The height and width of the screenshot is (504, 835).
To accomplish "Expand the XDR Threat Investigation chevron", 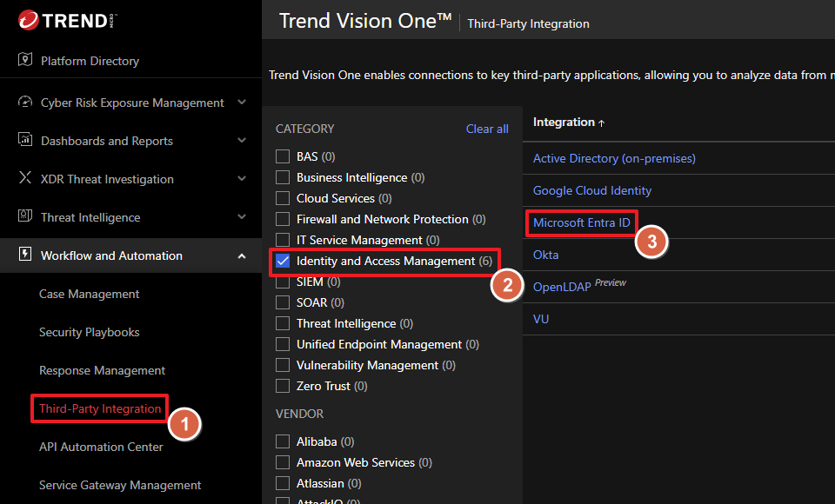I will (242, 179).
